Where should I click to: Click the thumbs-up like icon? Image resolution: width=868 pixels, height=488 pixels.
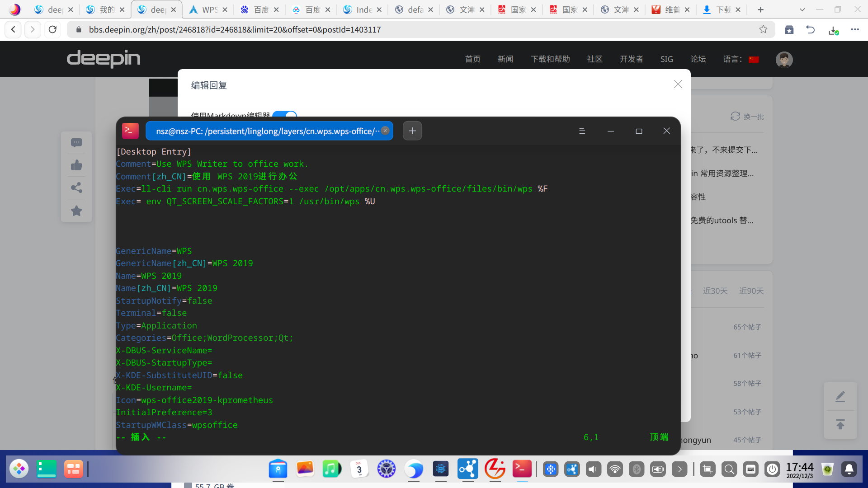tap(76, 165)
